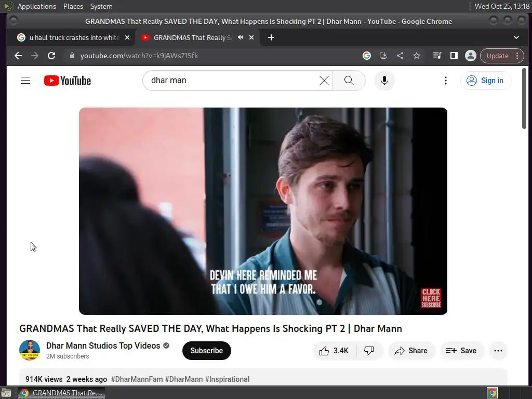Screen dimensions: 532x399
Task: Open more actions three-dot button under video
Action: point(498,351)
